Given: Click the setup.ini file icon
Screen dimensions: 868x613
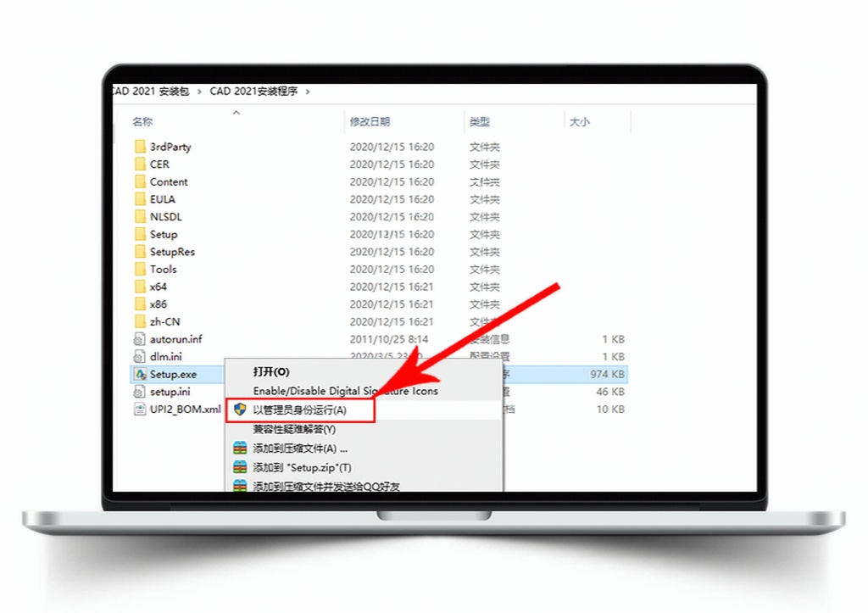Looking at the screenshot, I should 140,392.
